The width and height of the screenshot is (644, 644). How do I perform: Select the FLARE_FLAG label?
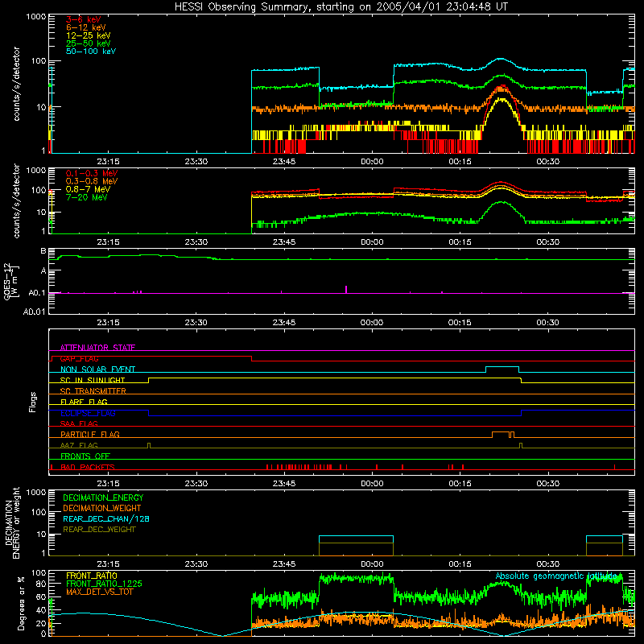84,402
